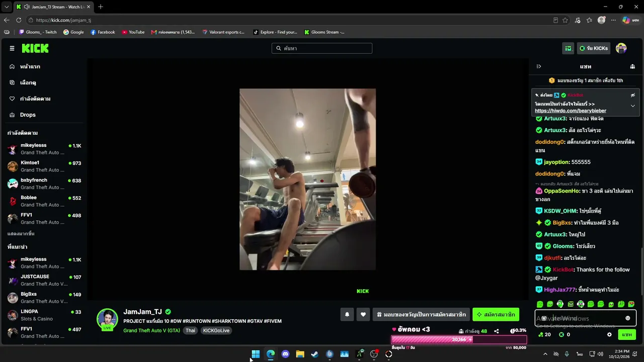Open Kimtoe1 channel in following list
This screenshot has width=644, height=362.
pyautogui.click(x=44, y=166)
